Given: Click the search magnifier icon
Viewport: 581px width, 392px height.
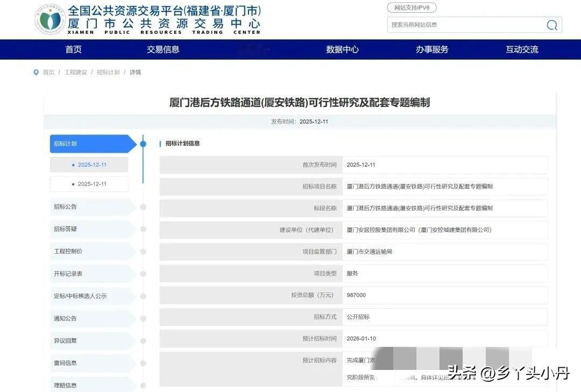Looking at the screenshot, I should [552, 25].
